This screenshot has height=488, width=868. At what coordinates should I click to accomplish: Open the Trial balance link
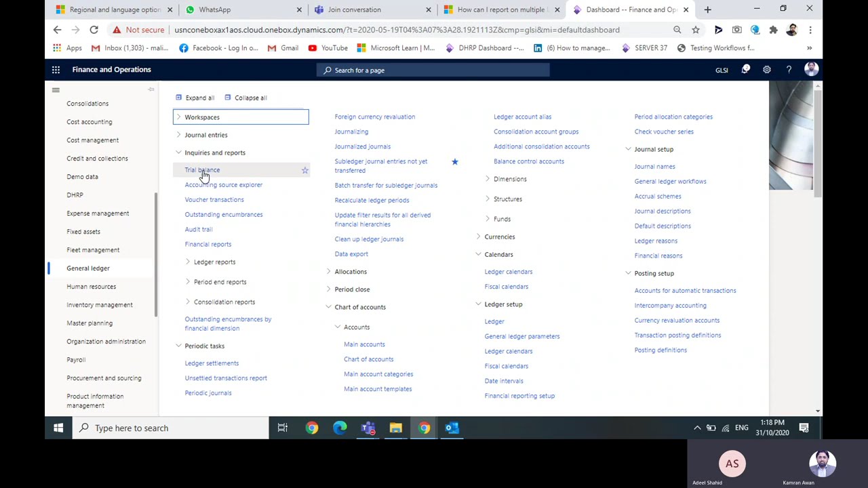point(202,170)
